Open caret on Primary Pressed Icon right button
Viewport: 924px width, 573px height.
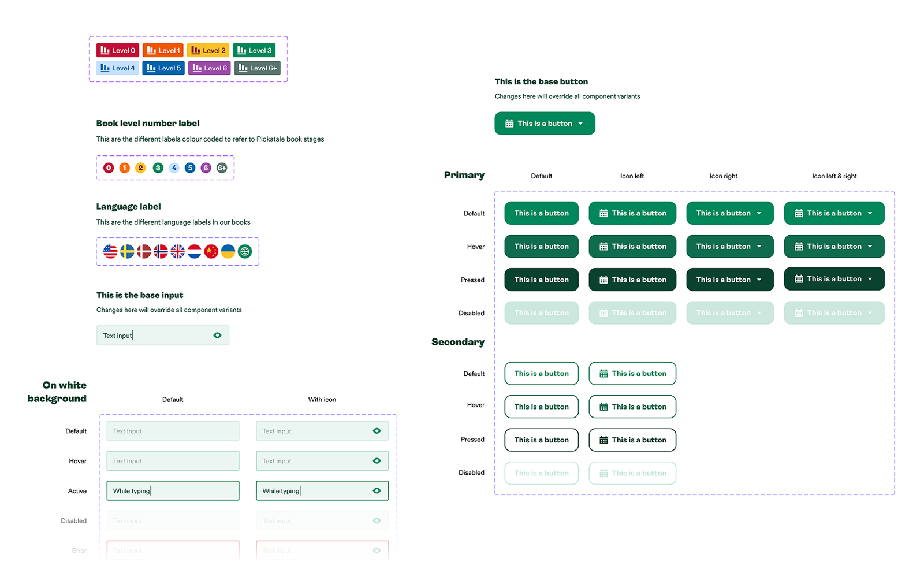tap(759, 280)
